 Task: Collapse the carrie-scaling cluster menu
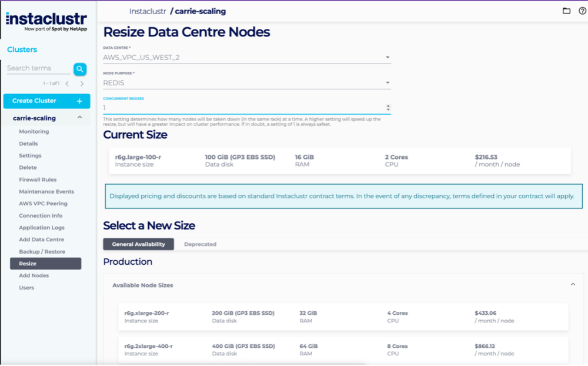coord(81,118)
